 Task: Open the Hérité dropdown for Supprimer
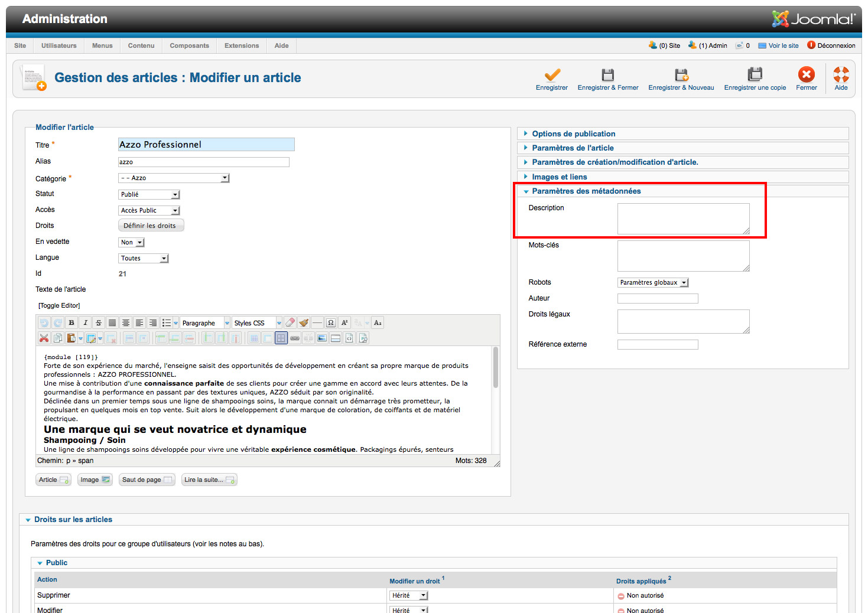click(x=408, y=595)
